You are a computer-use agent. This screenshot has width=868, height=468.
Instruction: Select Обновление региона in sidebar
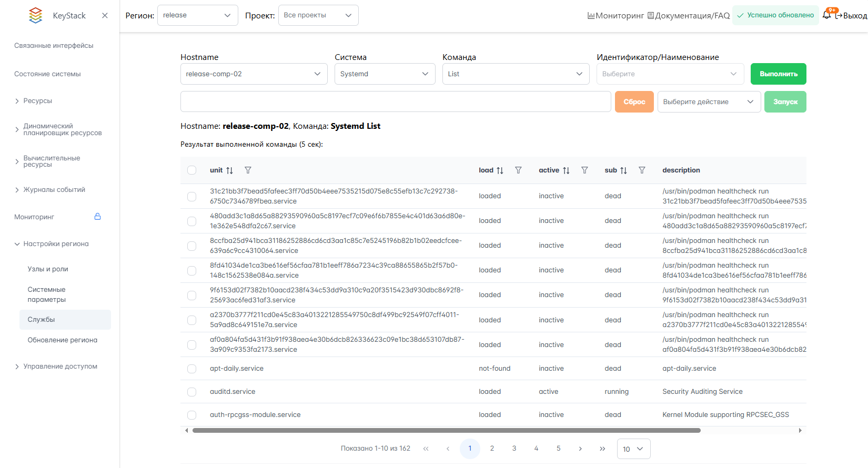click(x=62, y=340)
